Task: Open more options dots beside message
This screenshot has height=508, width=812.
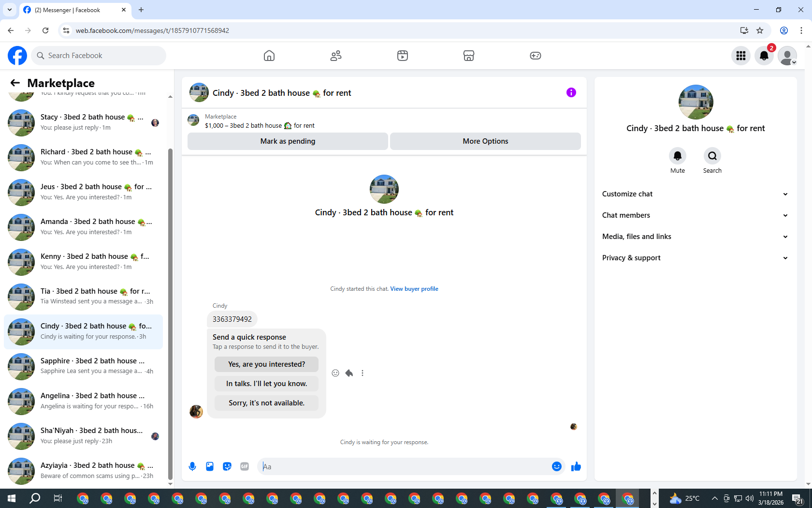Action: pos(362,373)
